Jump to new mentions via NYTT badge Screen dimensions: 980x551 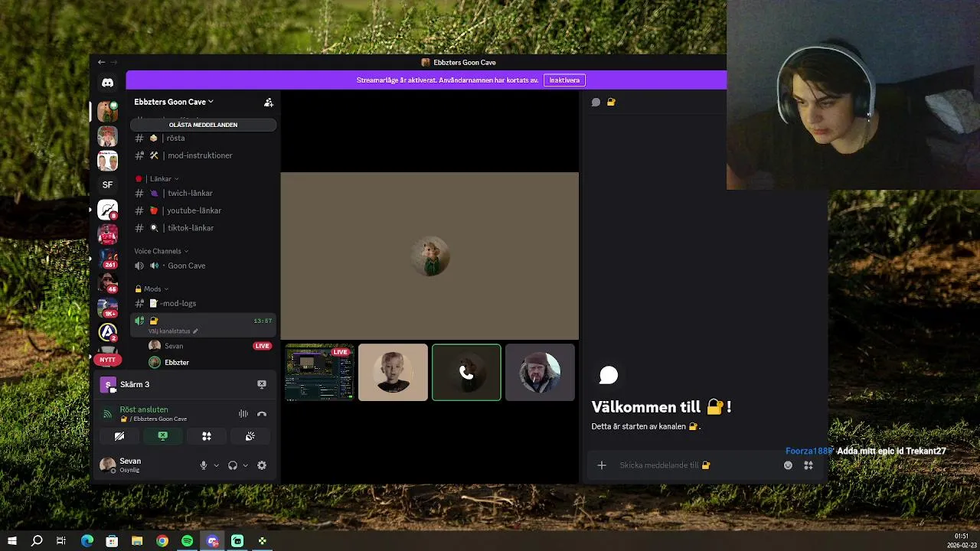[x=107, y=359]
